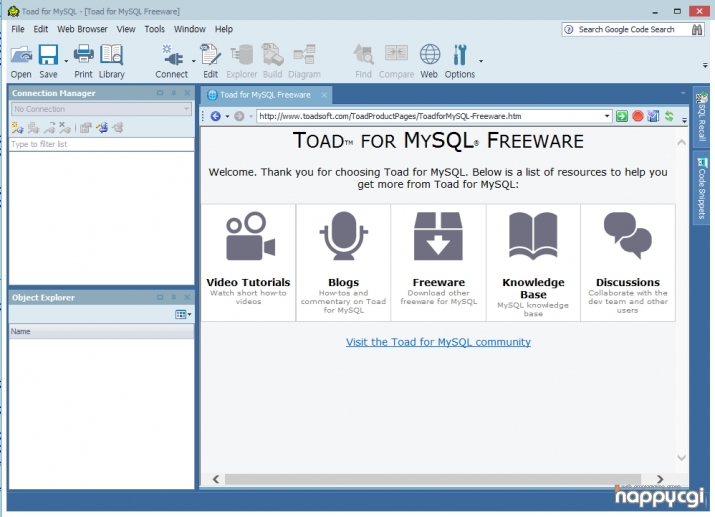Click the browser Back button

(216, 116)
